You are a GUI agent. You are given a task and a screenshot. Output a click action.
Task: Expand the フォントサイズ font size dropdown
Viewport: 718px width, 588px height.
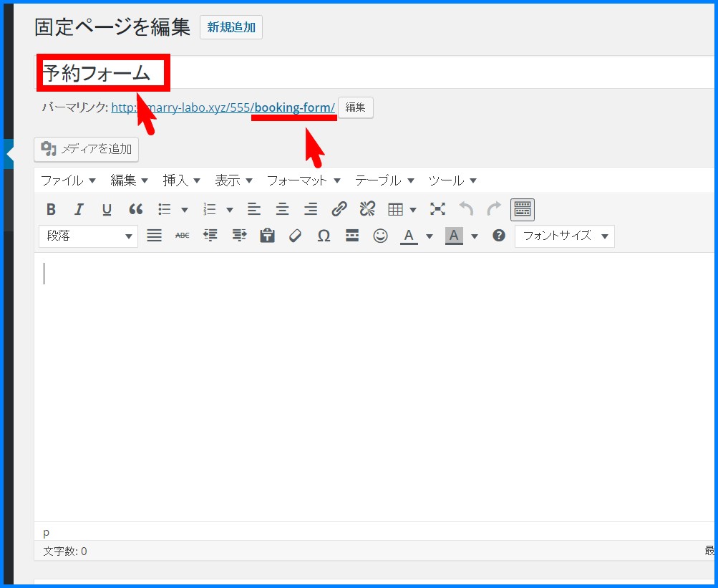564,236
